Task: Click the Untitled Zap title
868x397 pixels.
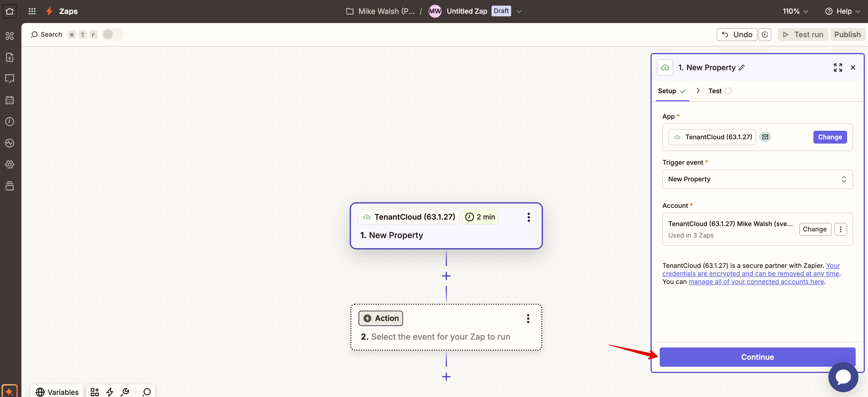Action: (467, 11)
